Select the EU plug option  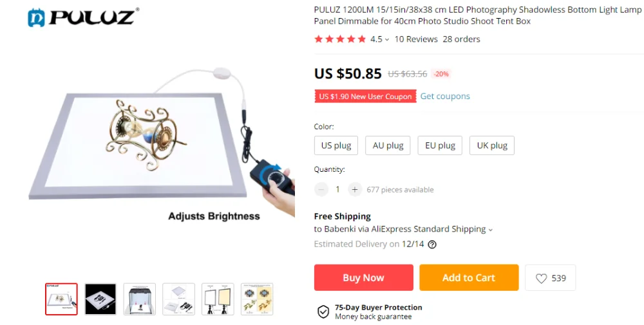[x=440, y=145]
